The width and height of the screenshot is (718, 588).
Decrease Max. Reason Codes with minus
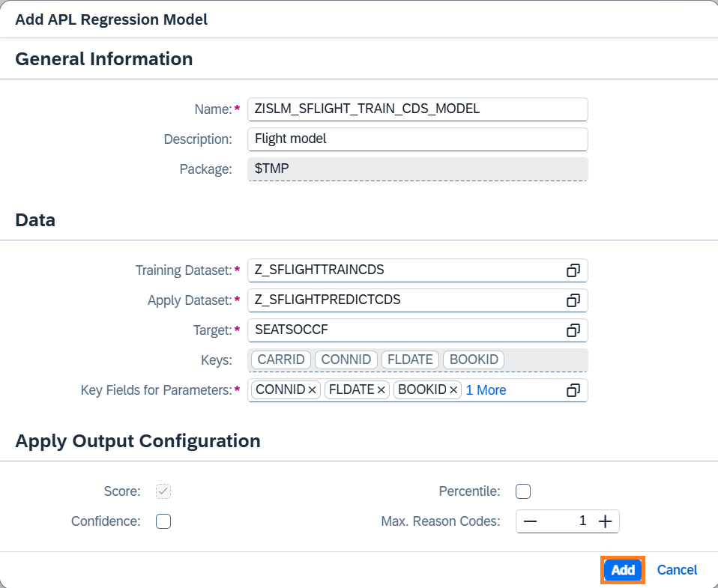(531, 522)
